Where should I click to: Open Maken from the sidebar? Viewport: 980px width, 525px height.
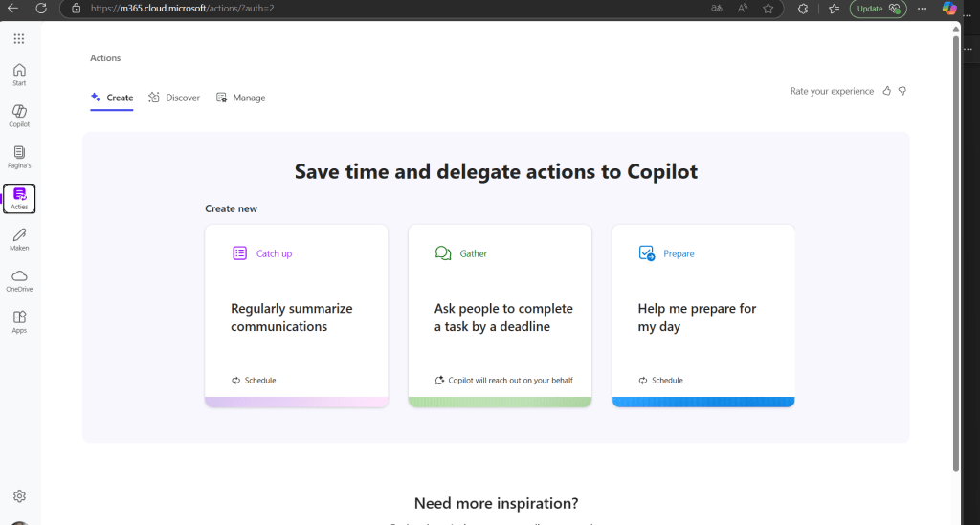point(19,239)
